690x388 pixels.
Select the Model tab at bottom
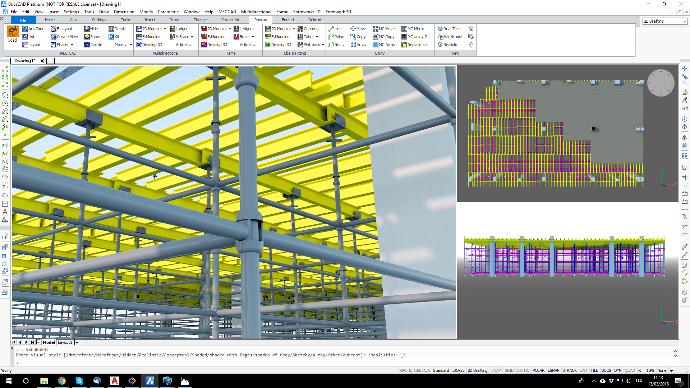[x=48, y=342]
